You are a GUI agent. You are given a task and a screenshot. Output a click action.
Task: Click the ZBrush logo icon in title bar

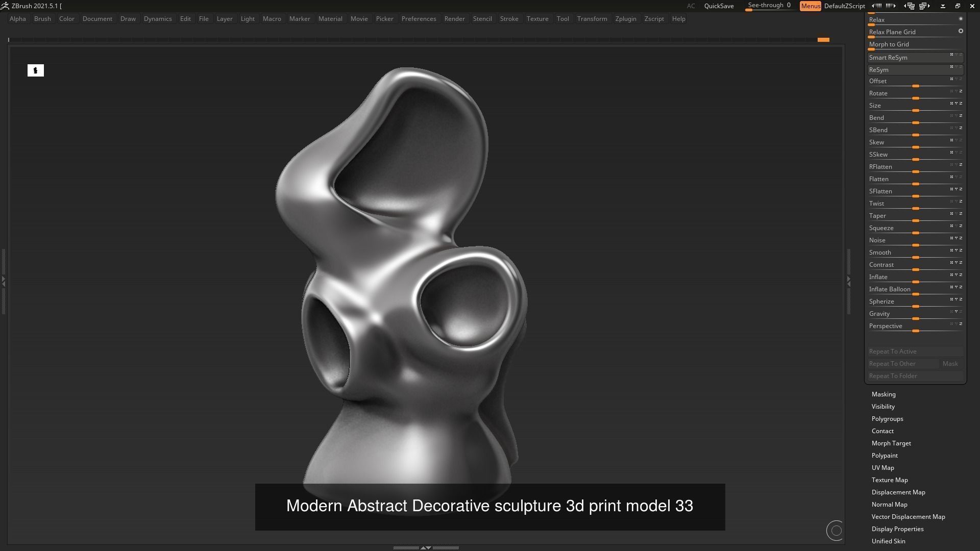5,6
